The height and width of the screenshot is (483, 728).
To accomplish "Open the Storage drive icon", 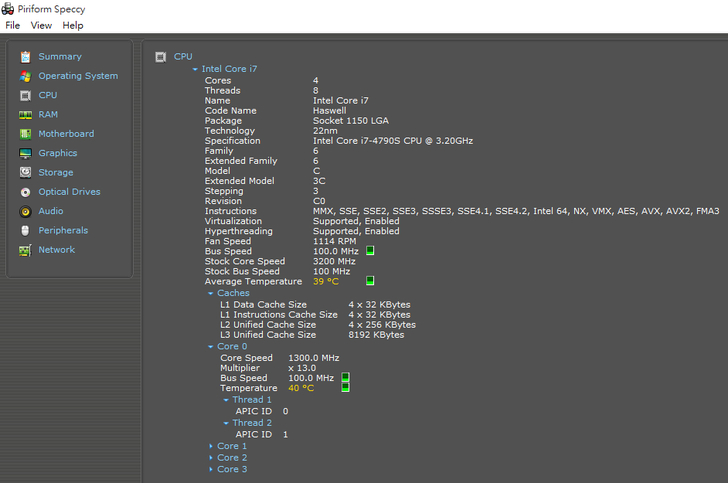I will click(x=26, y=173).
